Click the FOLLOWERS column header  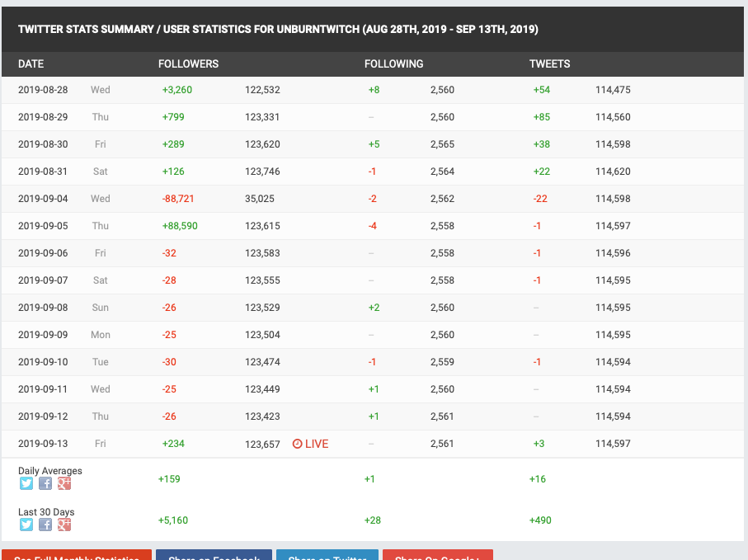(188, 64)
